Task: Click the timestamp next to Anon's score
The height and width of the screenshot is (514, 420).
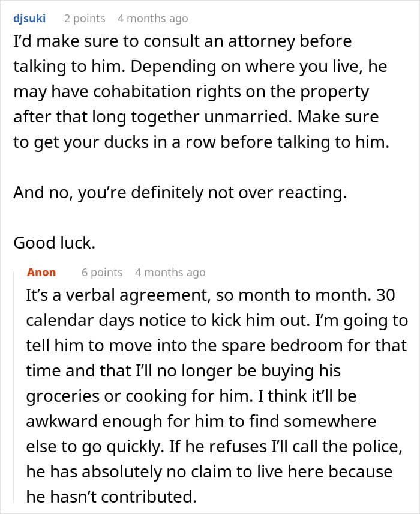Action: pyautogui.click(x=170, y=273)
